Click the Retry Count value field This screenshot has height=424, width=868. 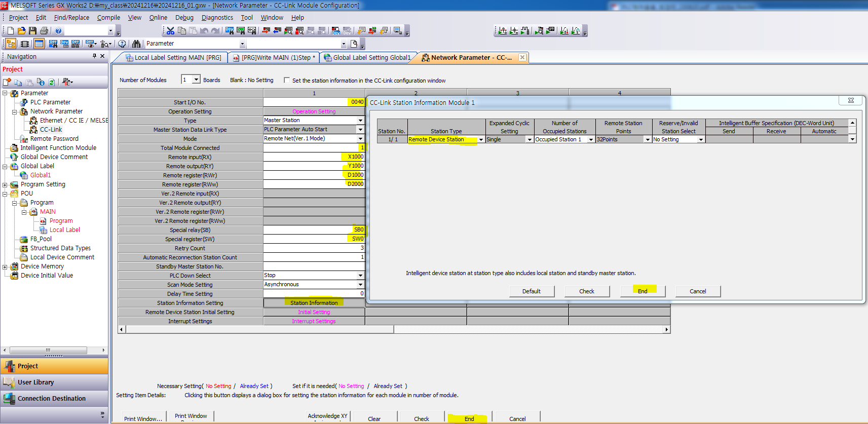314,248
